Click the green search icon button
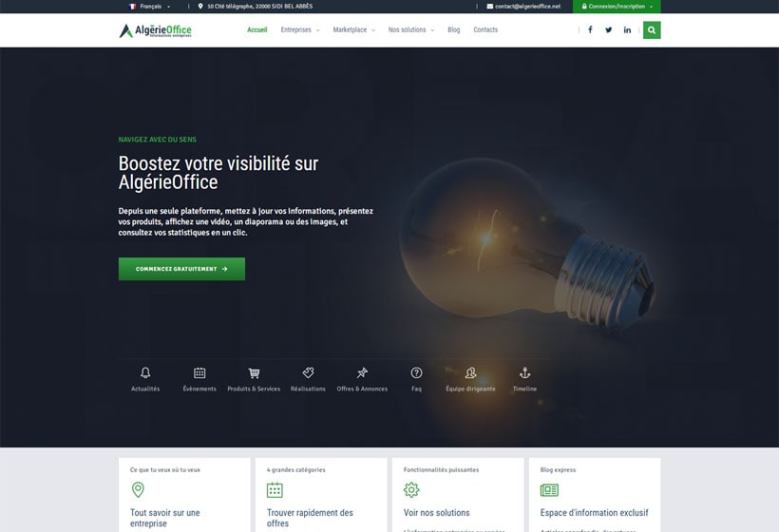Image resolution: width=779 pixels, height=532 pixels. pyautogui.click(x=652, y=29)
